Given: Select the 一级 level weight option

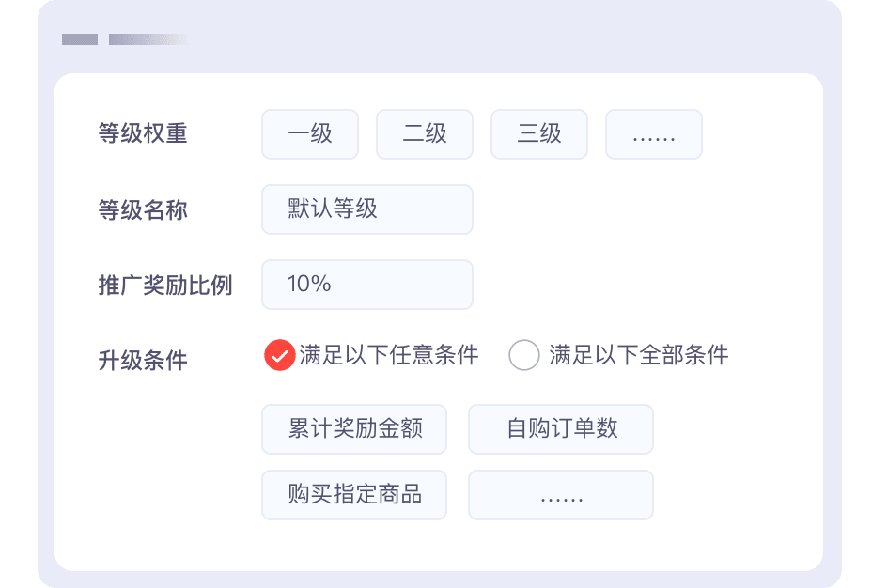Looking at the screenshot, I should 310,134.
